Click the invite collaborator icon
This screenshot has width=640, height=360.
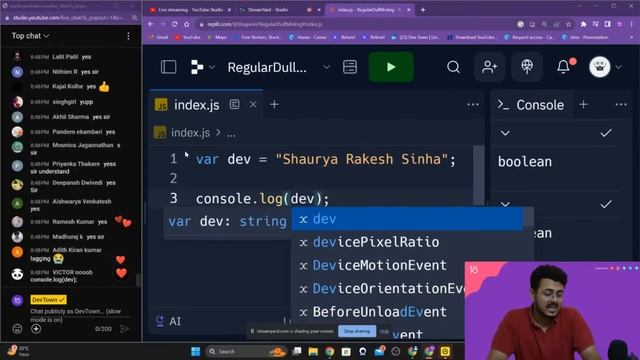[x=489, y=67]
